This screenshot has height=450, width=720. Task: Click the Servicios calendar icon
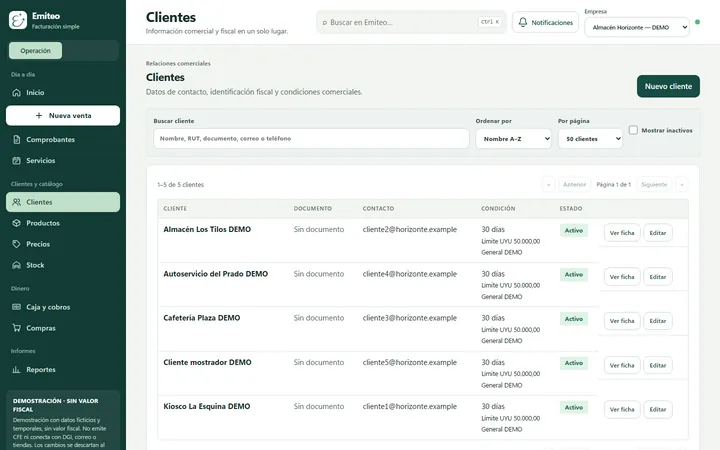[17, 161]
